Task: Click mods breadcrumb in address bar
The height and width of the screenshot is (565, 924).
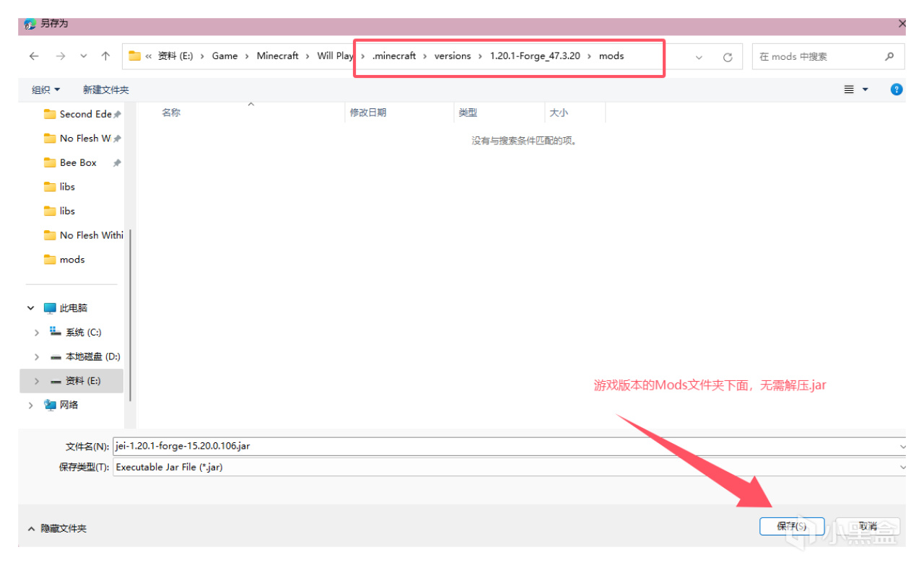Action: point(611,56)
